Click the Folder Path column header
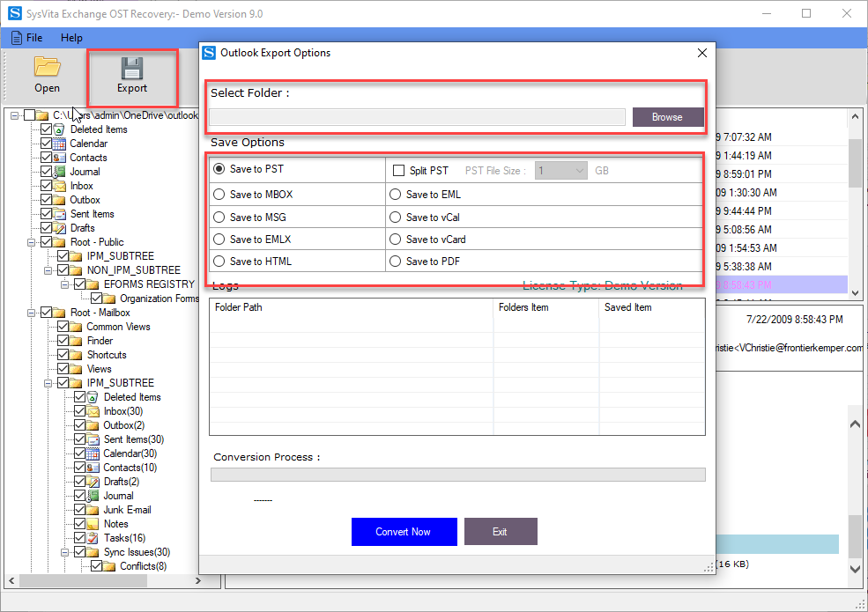868x612 pixels. coord(351,307)
